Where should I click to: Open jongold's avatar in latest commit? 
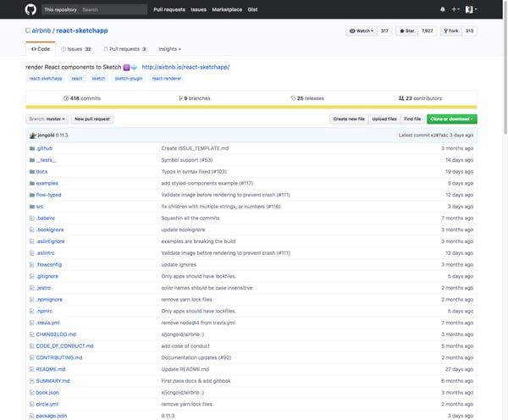click(33, 135)
